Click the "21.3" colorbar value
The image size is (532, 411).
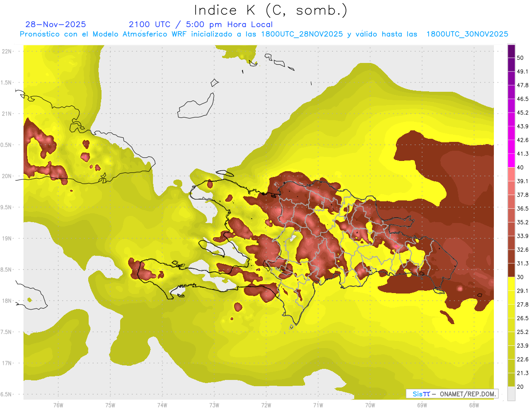(x=523, y=373)
